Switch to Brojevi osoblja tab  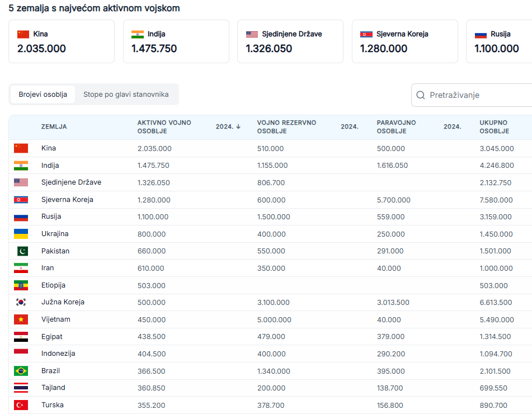(43, 95)
